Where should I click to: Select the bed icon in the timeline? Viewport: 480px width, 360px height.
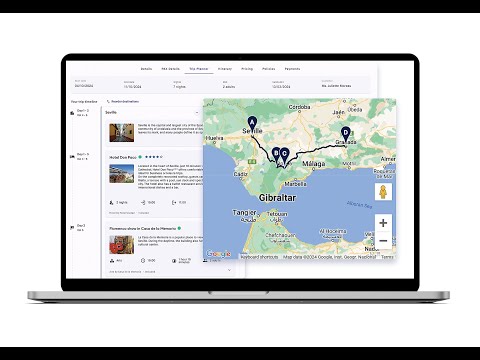72,156
